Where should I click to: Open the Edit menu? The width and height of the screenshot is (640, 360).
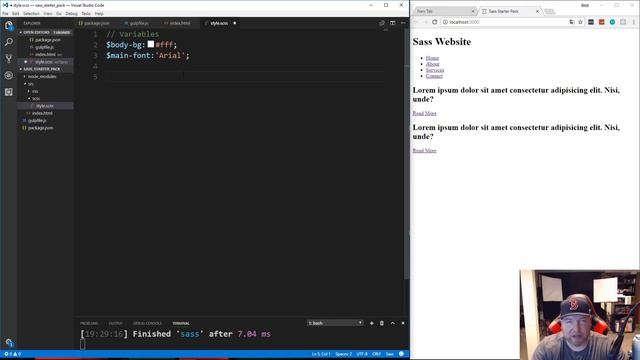pos(16,13)
